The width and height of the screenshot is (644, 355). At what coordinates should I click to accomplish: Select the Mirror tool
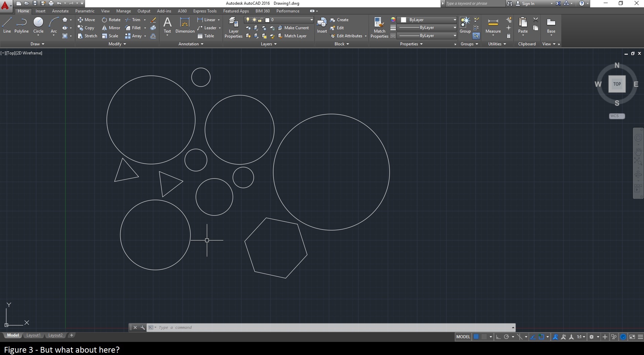click(111, 28)
